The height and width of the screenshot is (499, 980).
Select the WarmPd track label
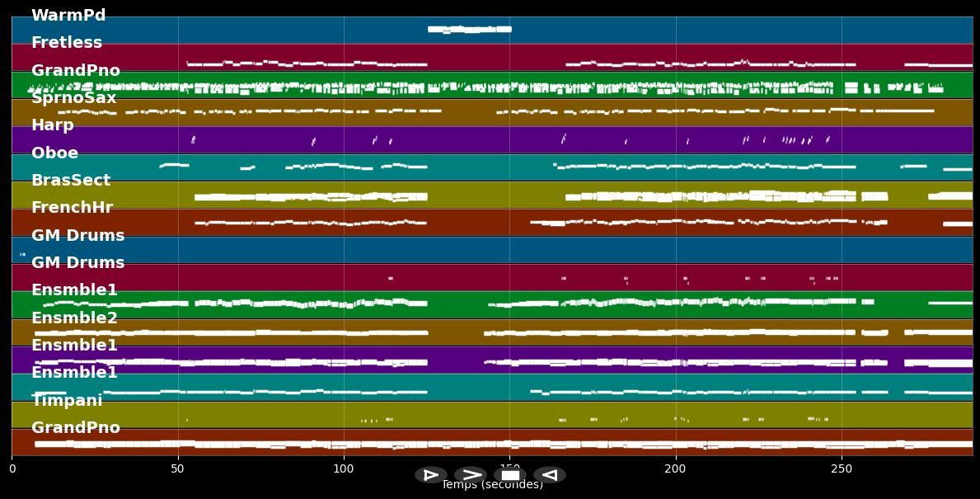[x=68, y=16]
